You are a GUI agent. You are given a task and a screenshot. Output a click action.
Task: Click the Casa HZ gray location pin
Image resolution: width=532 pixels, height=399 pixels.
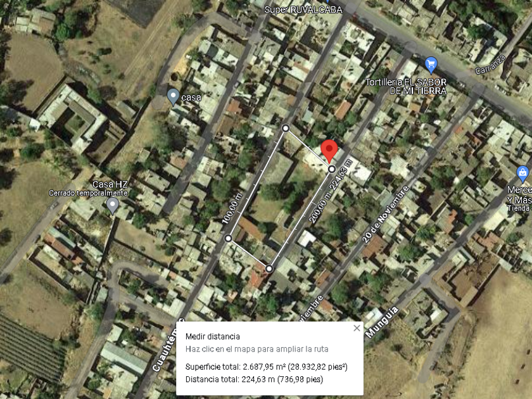click(112, 206)
